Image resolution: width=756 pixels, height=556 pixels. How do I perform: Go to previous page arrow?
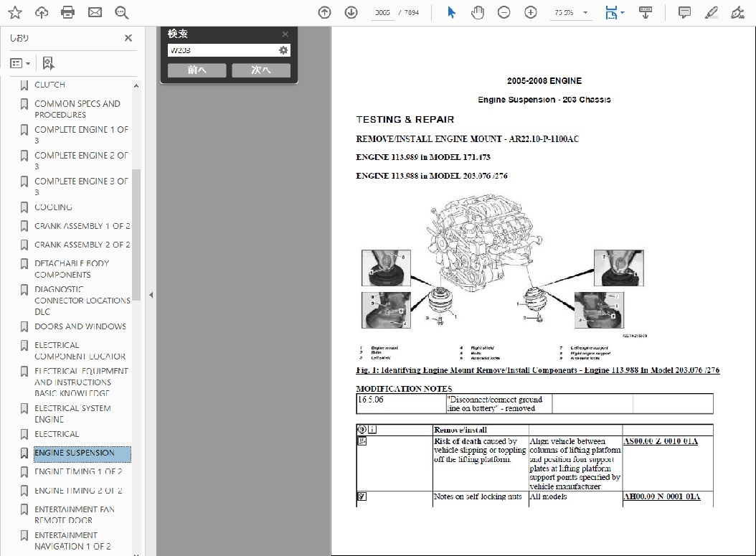click(324, 12)
